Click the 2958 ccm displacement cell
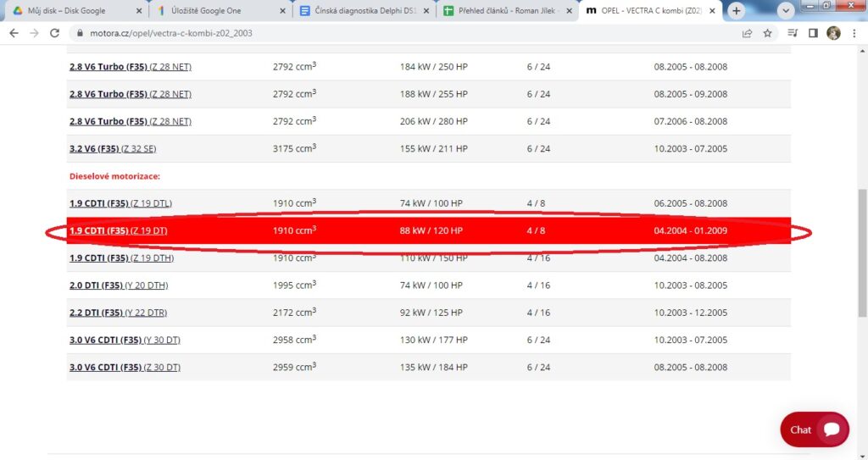Image resolution: width=868 pixels, height=460 pixels. tap(294, 340)
